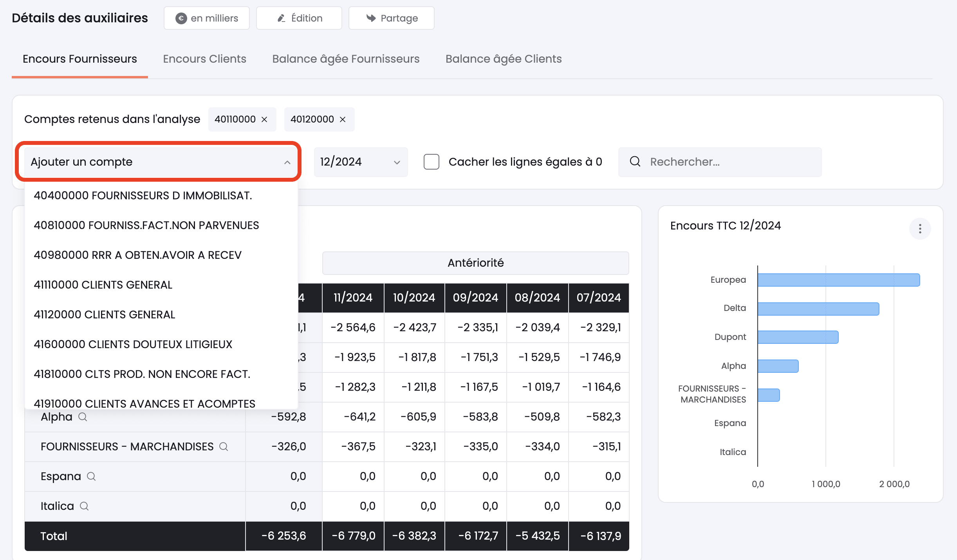Click the -367,5 table cell
Image resolution: width=957 pixels, height=560 pixels.
353,446
